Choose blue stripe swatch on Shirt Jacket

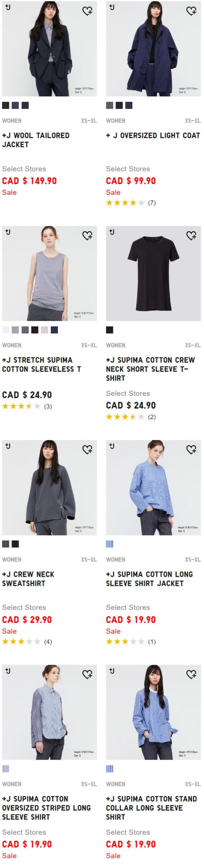tap(110, 544)
